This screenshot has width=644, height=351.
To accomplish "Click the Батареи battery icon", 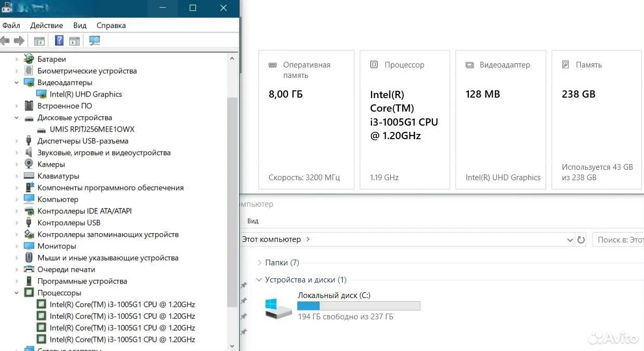I will click(29, 59).
